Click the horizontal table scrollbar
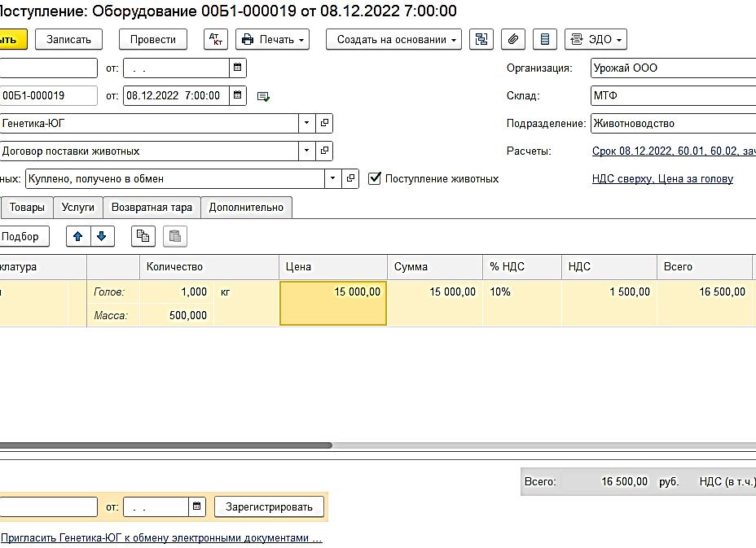The image size is (756, 548). 166,445
